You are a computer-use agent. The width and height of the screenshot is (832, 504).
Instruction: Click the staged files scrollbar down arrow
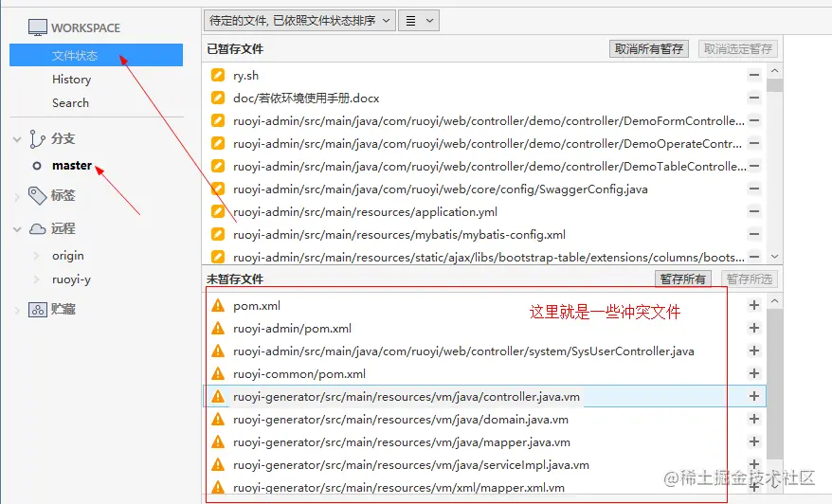pyautogui.click(x=775, y=256)
